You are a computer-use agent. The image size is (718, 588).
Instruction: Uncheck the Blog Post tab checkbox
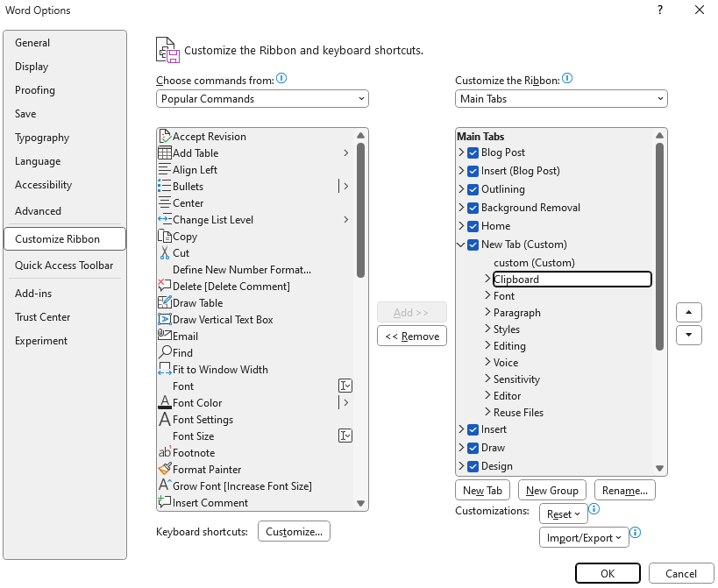click(473, 152)
